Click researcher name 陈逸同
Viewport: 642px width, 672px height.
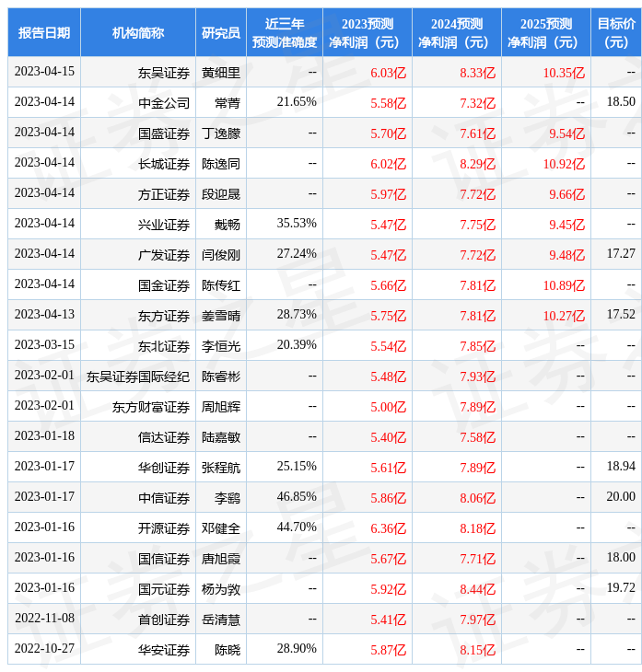[221, 164]
